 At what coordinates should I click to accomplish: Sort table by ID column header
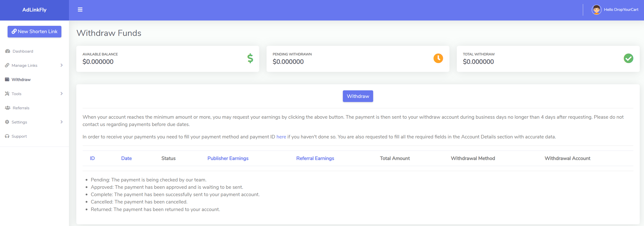[x=92, y=158]
